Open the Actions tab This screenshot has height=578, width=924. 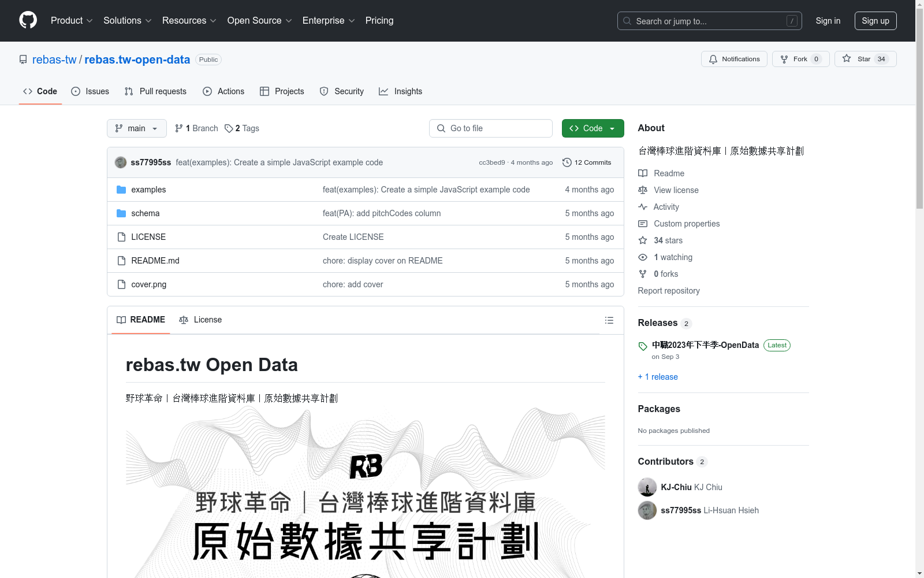[x=223, y=91]
